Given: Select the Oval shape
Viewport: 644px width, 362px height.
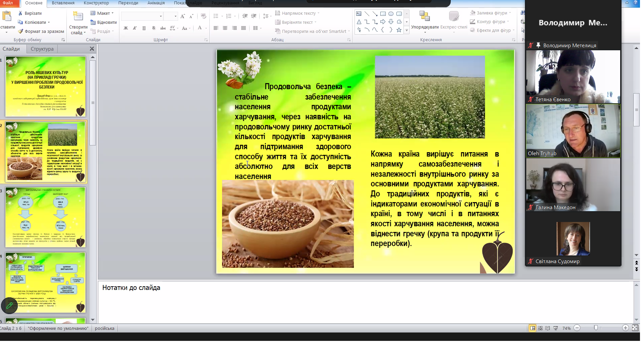Looking at the screenshot, I should 391,14.
